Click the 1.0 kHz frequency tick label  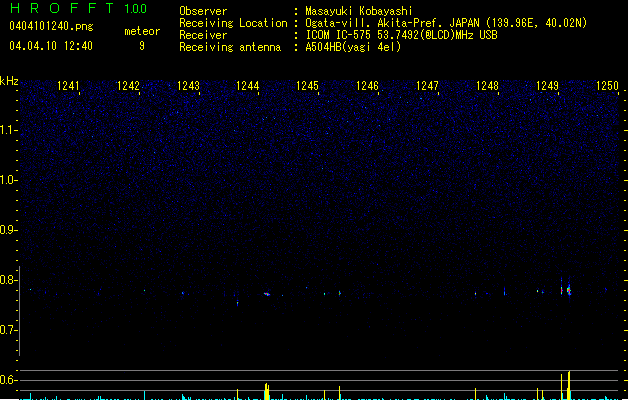(x=8, y=180)
